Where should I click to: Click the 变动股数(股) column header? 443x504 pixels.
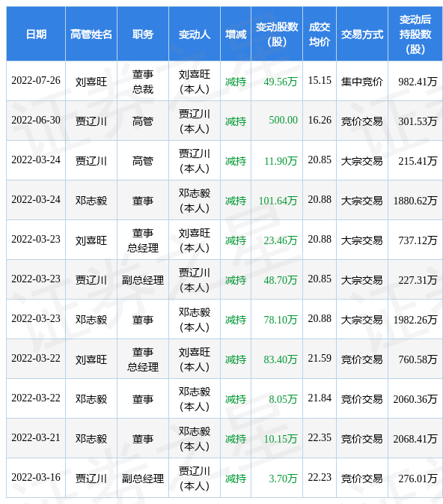tap(277, 34)
